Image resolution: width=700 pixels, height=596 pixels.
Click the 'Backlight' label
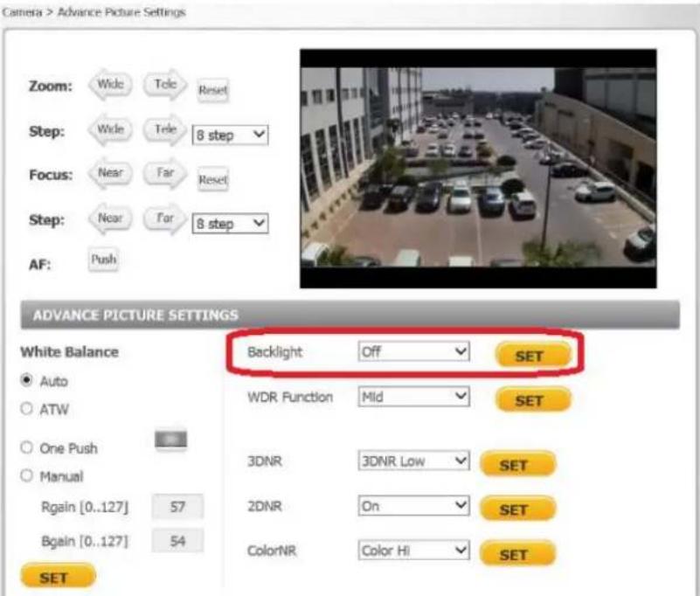tap(275, 352)
